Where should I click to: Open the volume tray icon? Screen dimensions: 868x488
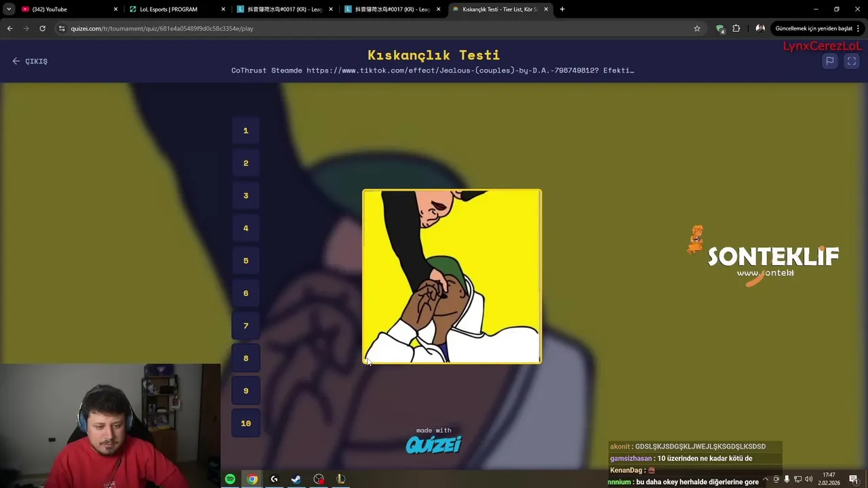808,479
